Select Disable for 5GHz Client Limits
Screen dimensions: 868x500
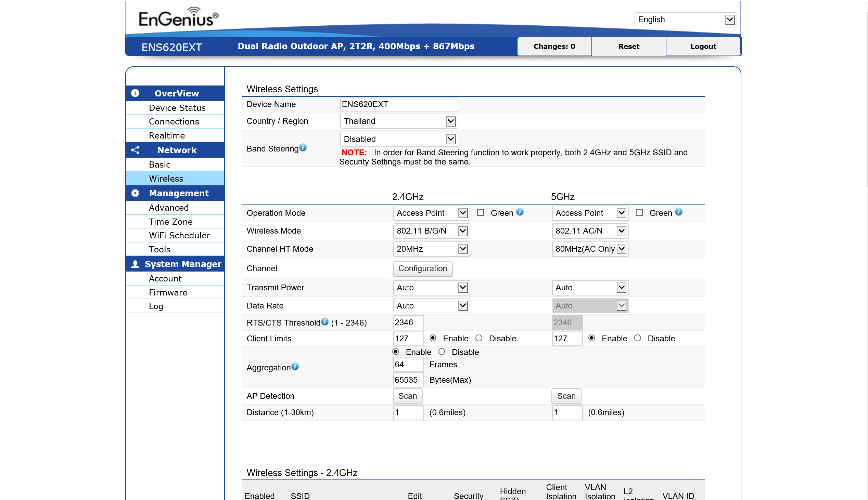coord(637,338)
